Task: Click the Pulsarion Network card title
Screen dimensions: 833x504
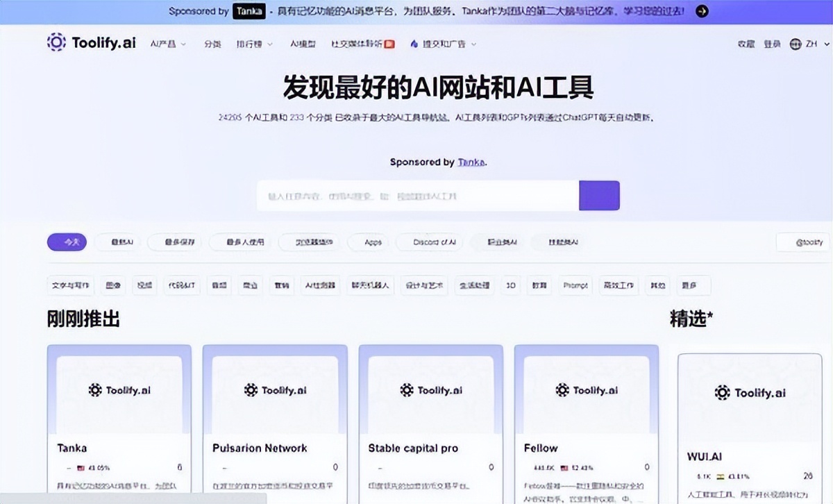Action: coord(260,448)
